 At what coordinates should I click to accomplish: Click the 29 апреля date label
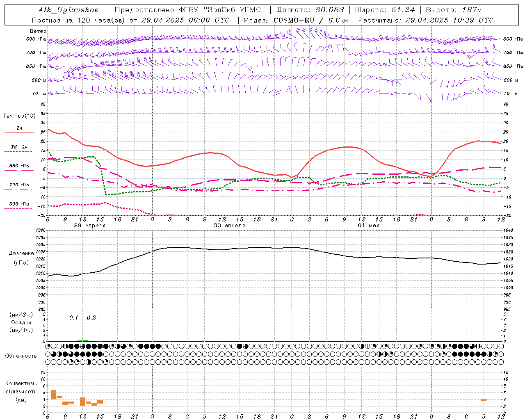(x=89, y=226)
